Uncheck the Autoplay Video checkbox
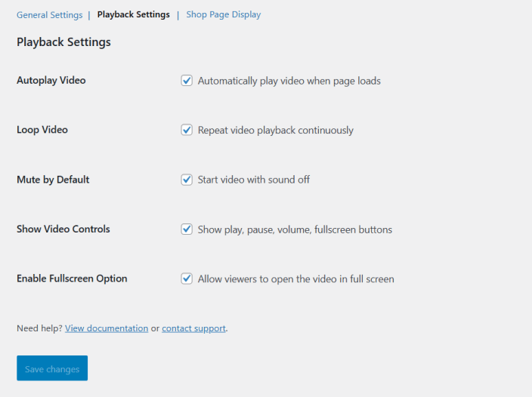Image resolution: width=532 pixels, height=397 pixels. tap(187, 80)
